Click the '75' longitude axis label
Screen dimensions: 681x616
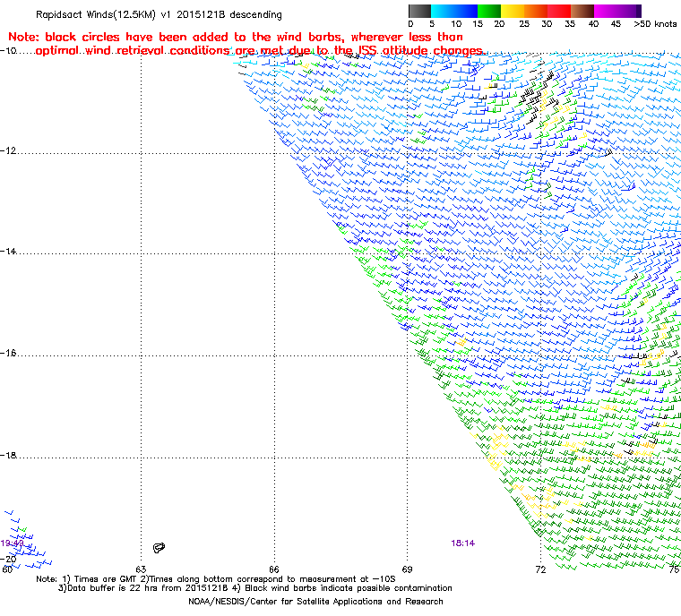[675, 569]
